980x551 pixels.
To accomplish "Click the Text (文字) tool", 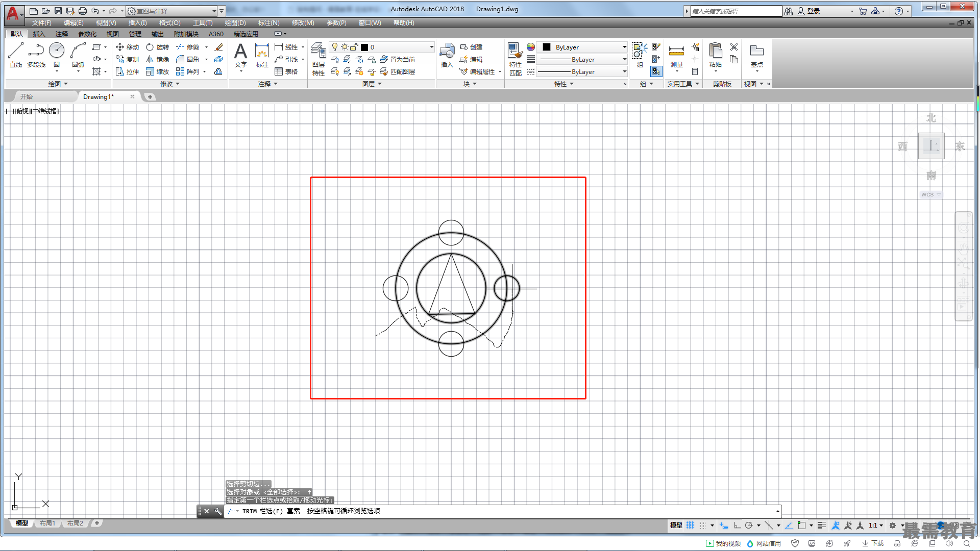I will (240, 55).
